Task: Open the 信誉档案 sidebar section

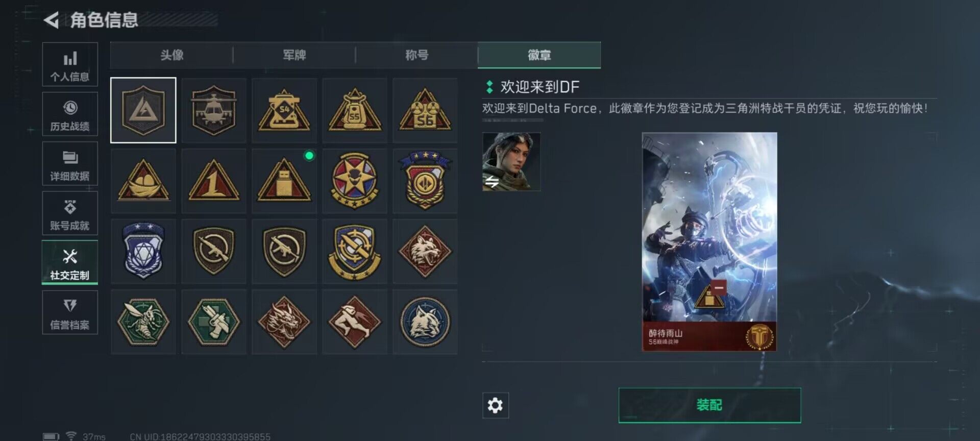Action: point(70,312)
